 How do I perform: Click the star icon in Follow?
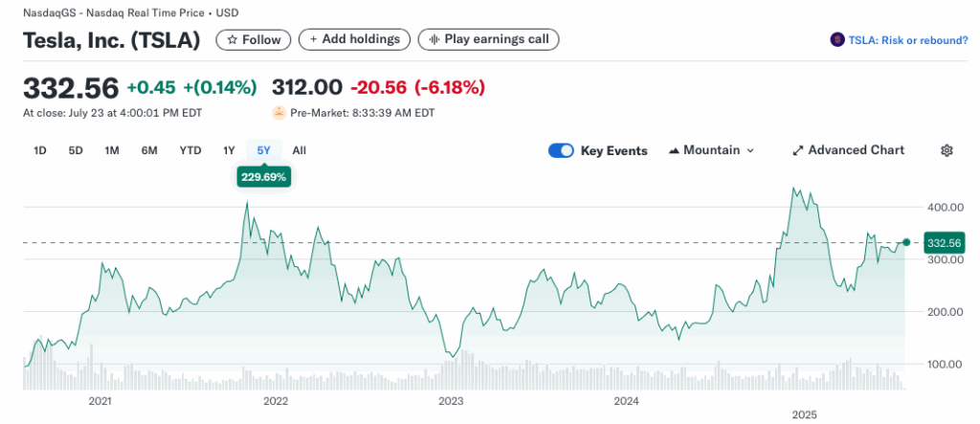point(232,39)
